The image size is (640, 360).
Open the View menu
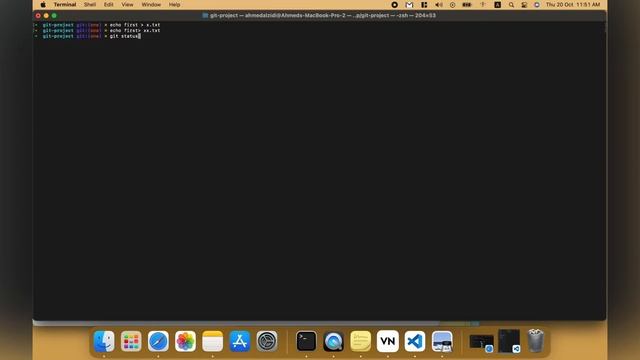(x=127, y=4)
